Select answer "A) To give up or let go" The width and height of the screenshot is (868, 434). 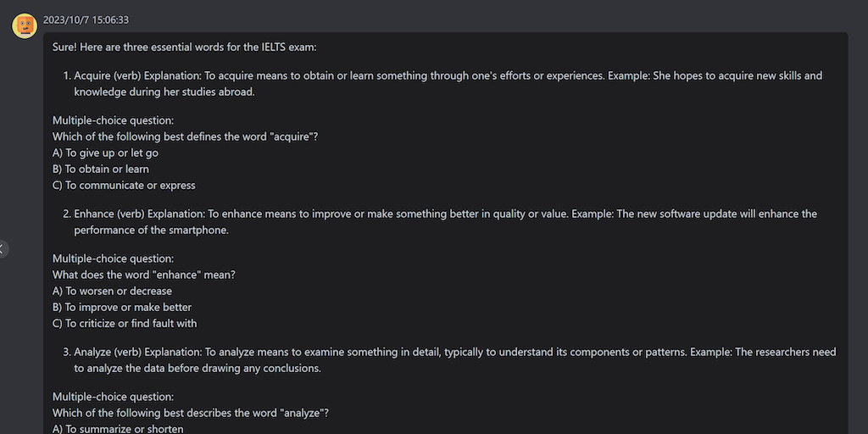tap(105, 153)
